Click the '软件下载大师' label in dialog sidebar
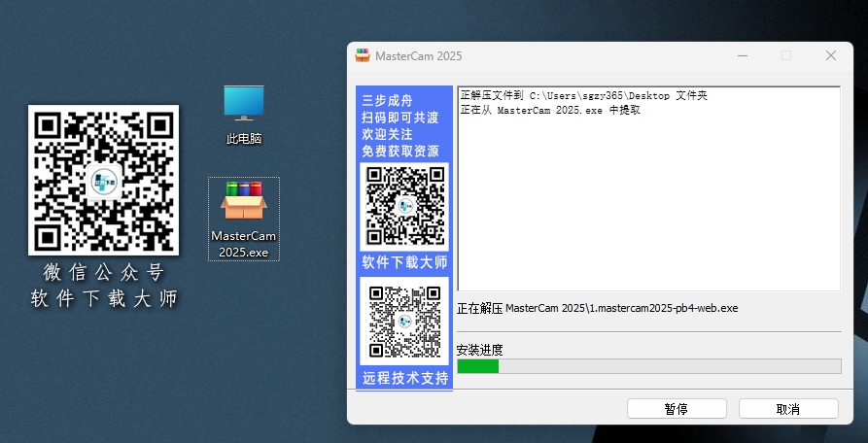Screen dimensions: 868x443 click(x=404, y=262)
